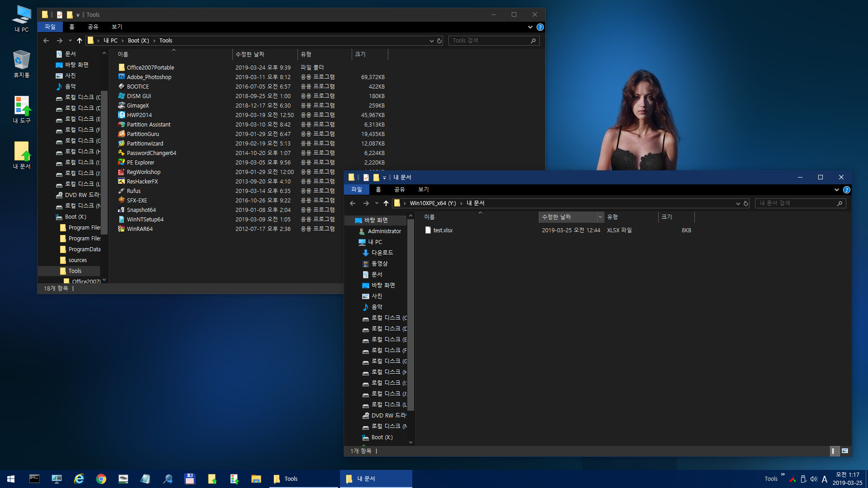
Task: Switch to details view in 내 문서
Action: [835, 450]
